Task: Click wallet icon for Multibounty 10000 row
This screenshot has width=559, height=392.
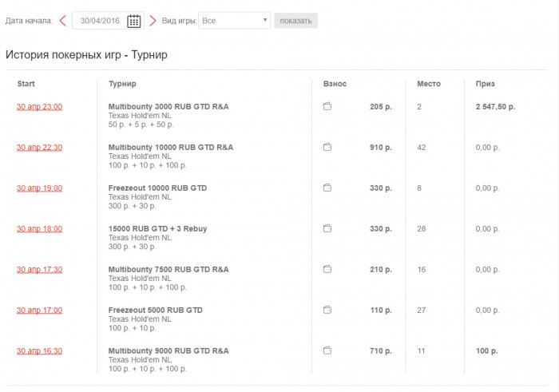Action: click(327, 147)
